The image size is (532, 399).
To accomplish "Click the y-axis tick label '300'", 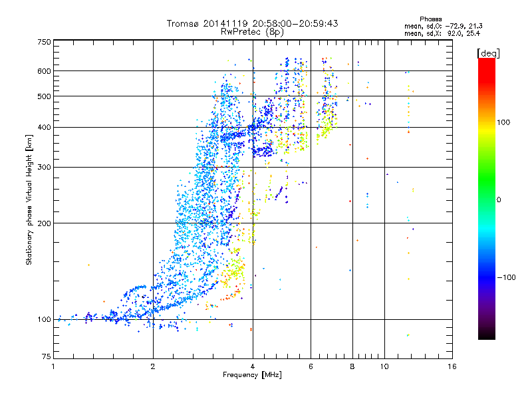I will click(45, 168).
